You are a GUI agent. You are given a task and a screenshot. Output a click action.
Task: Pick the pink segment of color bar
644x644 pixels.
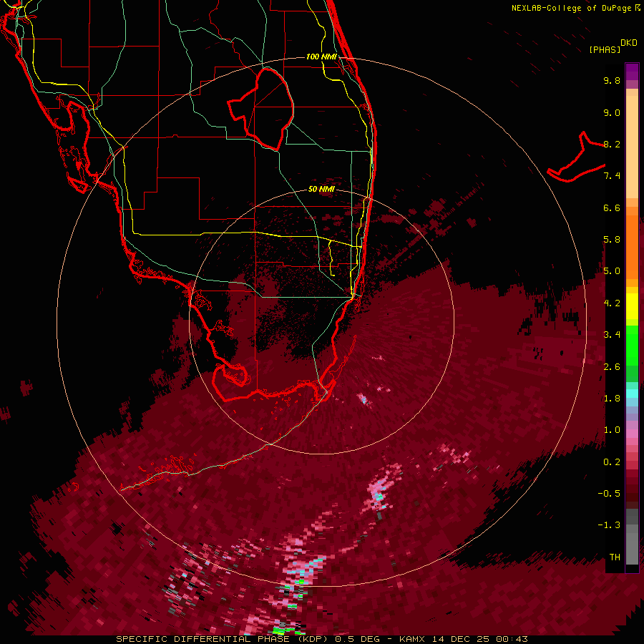[x=632, y=434]
